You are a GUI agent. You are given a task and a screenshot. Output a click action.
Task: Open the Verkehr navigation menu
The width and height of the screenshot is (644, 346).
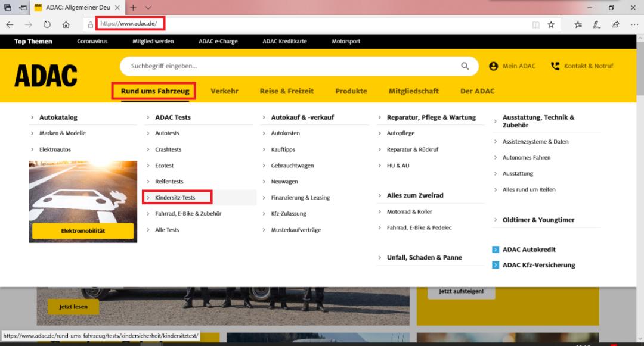(x=224, y=91)
